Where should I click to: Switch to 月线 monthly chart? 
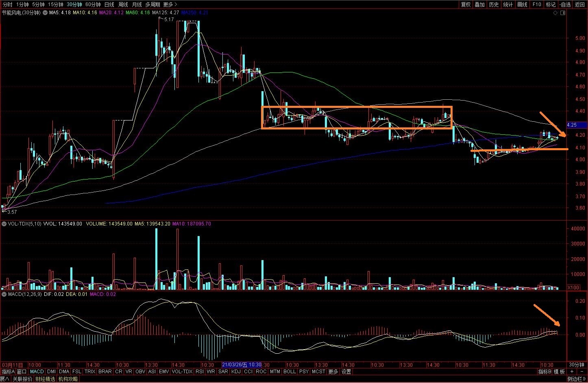coord(137,4)
